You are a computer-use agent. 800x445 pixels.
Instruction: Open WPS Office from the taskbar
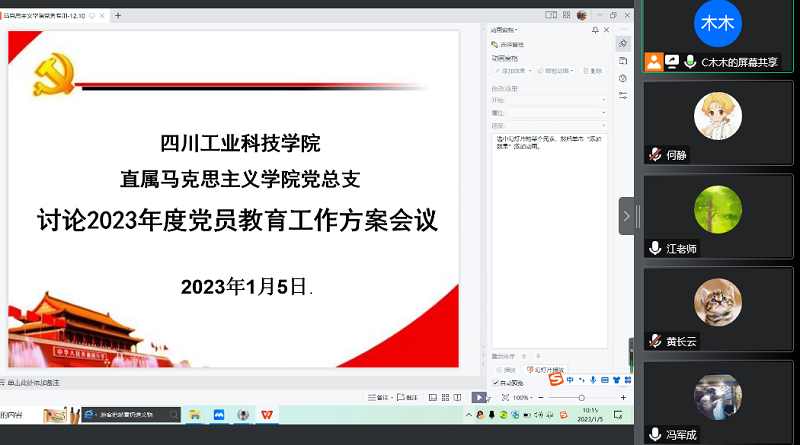pos(268,414)
